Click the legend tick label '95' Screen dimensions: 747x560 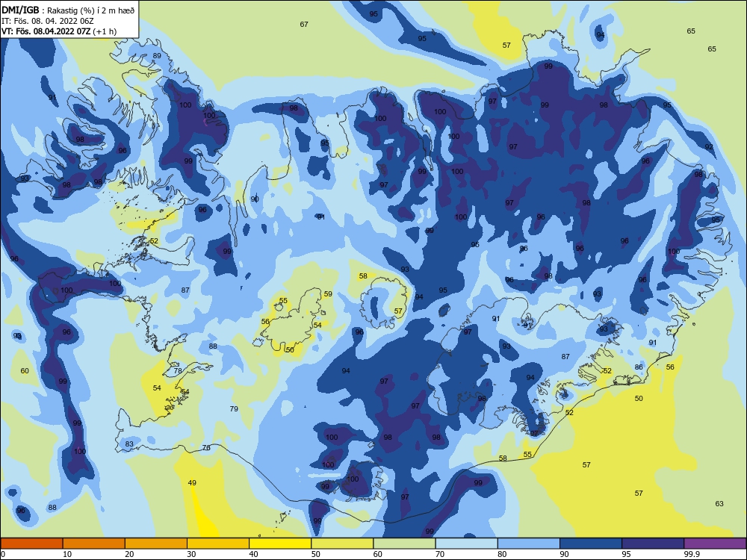627,554
